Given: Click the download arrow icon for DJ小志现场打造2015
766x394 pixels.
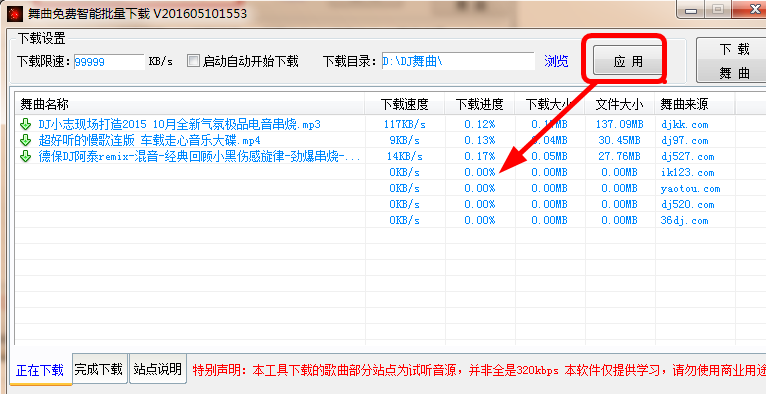Looking at the screenshot, I should pos(25,124).
